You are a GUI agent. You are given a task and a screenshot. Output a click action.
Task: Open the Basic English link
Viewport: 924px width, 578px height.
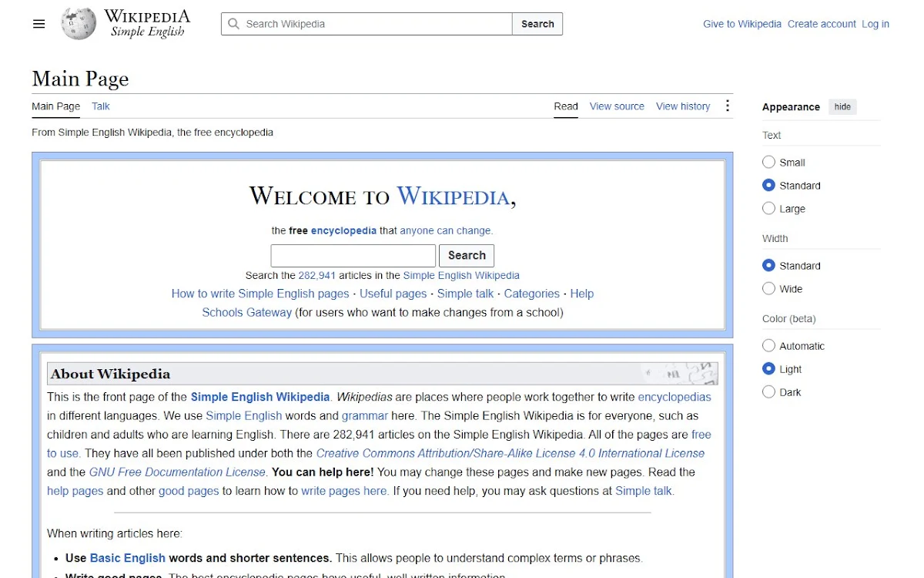(x=128, y=558)
